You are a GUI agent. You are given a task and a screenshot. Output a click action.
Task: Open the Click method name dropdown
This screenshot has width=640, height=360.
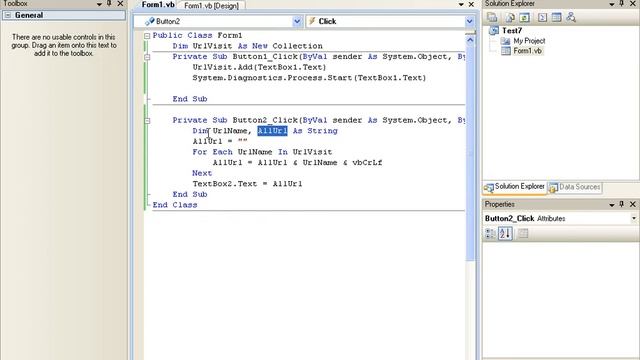[x=469, y=21]
